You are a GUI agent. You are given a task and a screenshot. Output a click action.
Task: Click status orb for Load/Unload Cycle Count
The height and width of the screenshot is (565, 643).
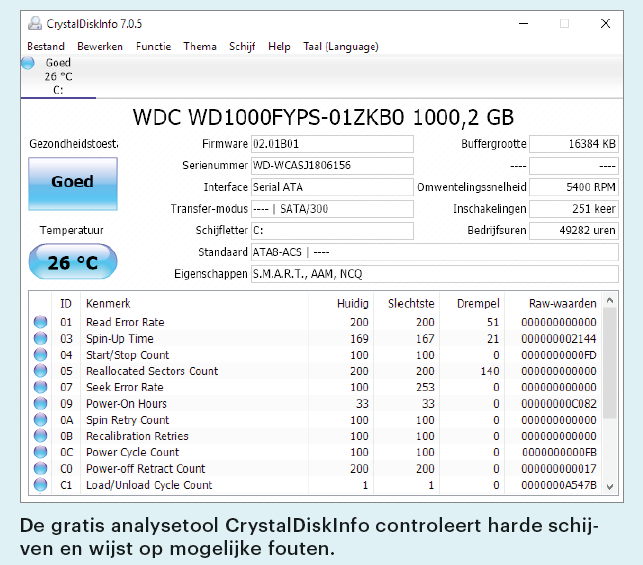(x=40, y=485)
